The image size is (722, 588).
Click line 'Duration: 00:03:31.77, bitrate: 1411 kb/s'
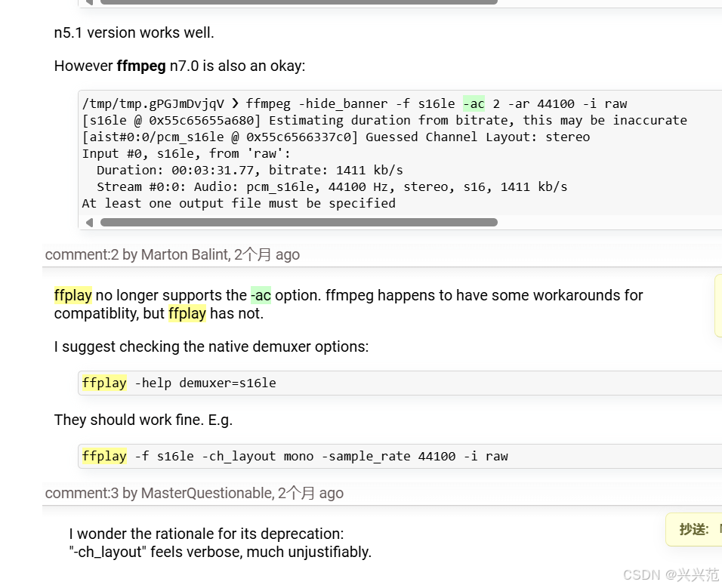[249, 171]
